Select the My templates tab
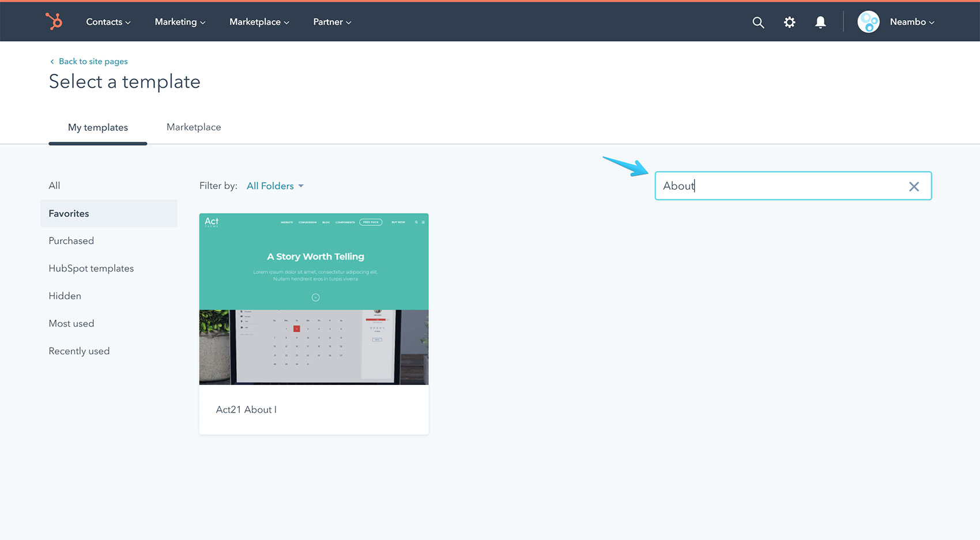 [97, 127]
